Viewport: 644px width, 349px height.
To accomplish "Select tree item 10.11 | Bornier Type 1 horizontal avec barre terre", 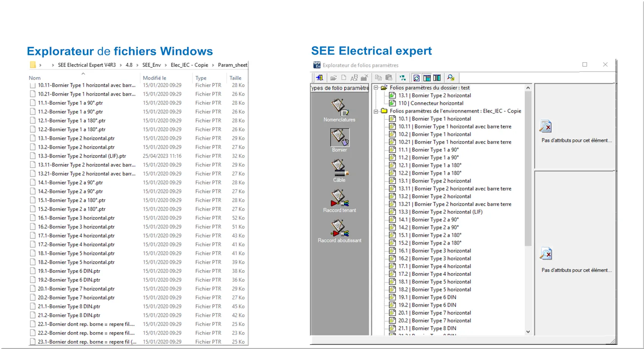I will (x=455, y=127).
